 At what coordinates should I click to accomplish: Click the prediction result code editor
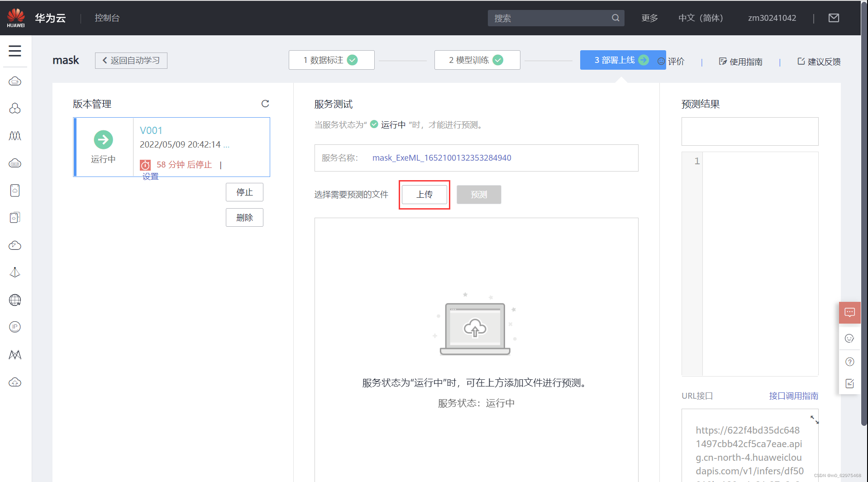750,264
